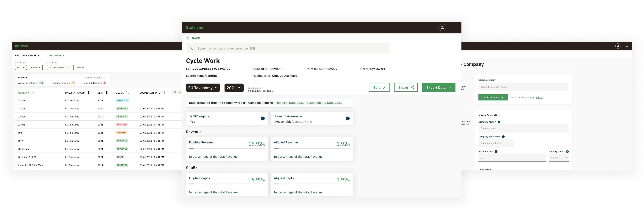Open the EU Taxonomy framework dropdown
The image size is (644, 219).
click(203, 88)
